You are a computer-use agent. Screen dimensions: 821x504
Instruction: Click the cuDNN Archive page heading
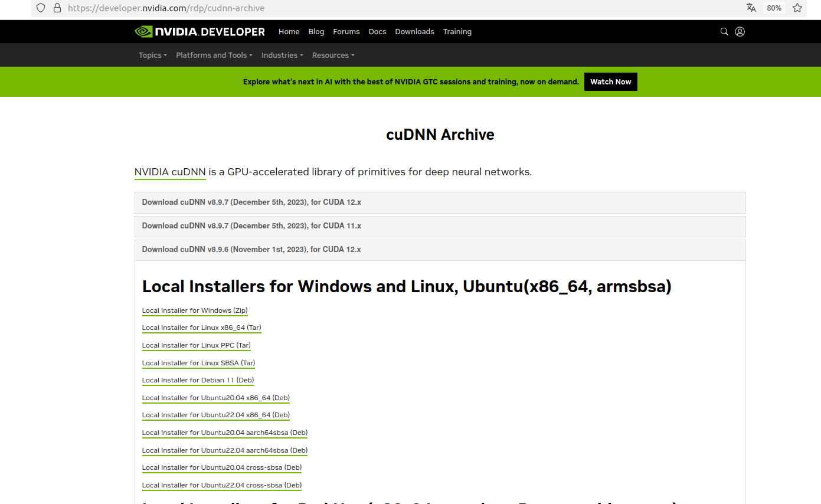click(x=440, y=135)
